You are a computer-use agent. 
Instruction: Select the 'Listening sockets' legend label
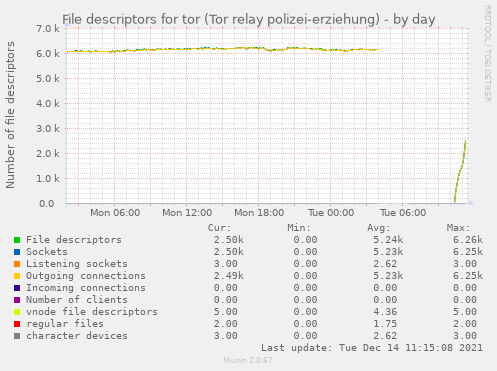tap(77, 264)
